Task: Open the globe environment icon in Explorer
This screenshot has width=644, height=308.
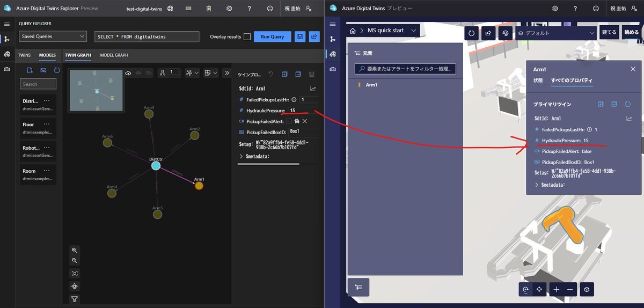Action: click(x=170, y=9)
